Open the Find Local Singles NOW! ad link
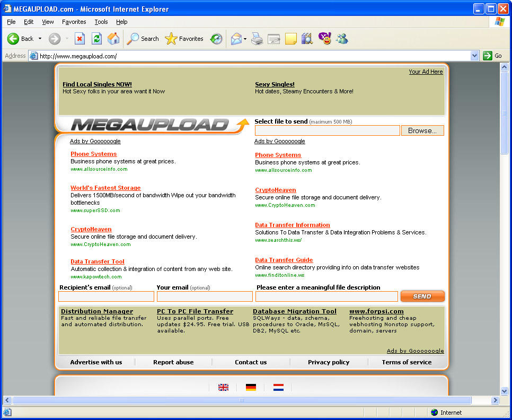Image resolution: width=512 pixels, height=420 pixels. 97,84
